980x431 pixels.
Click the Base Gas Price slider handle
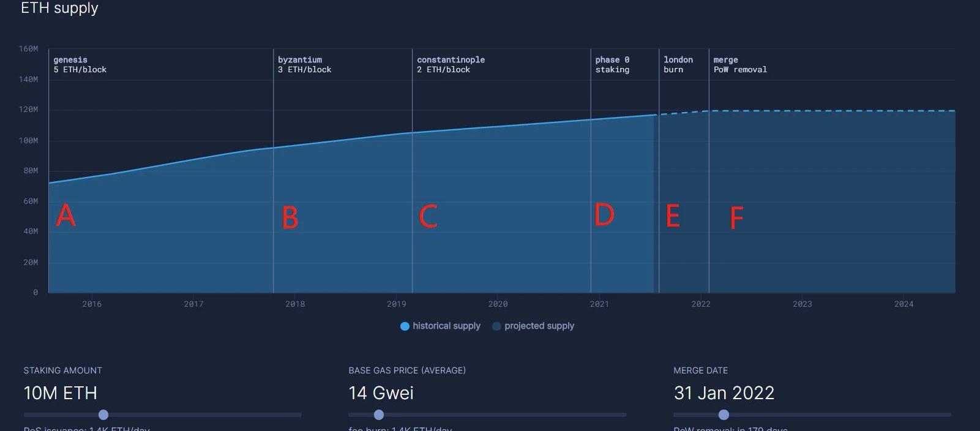[x=379, y=415]
